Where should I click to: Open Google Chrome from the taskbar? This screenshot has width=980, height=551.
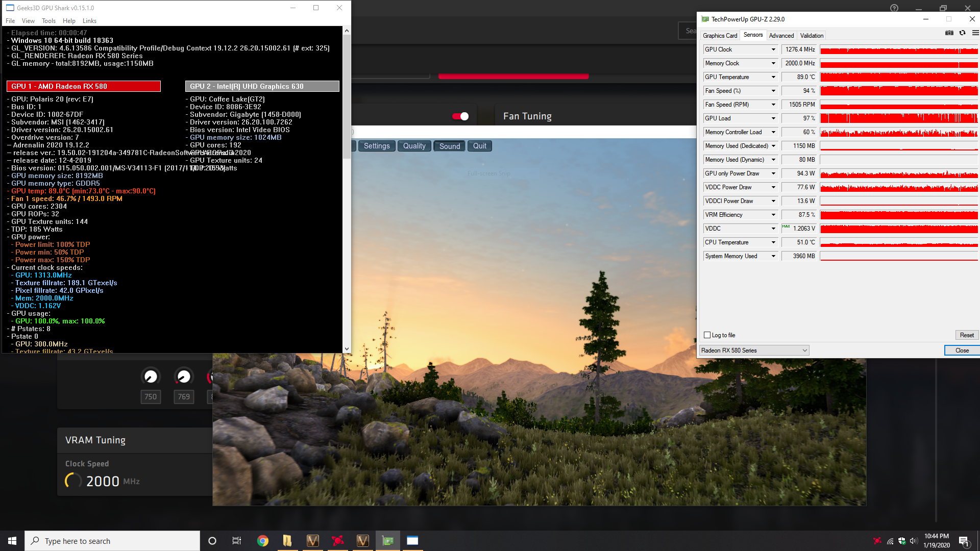[262, 541]
